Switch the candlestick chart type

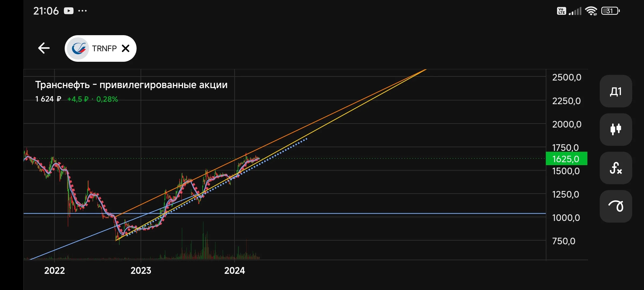616,129
